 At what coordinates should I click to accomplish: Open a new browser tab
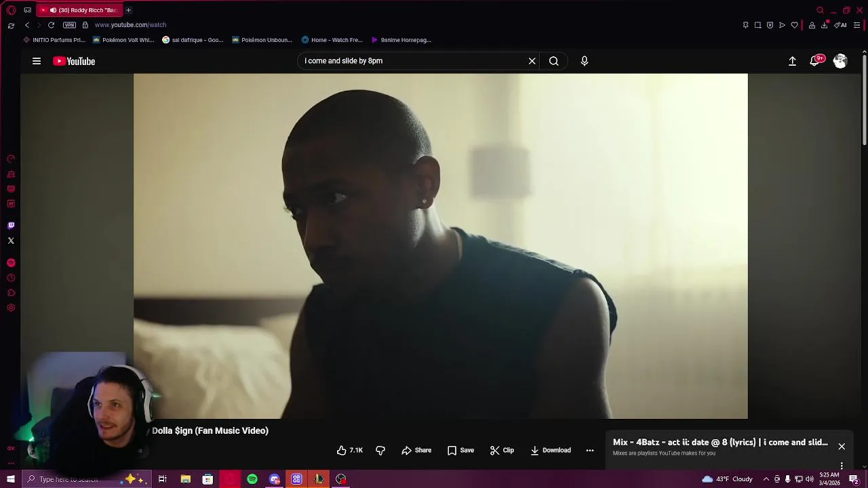(128, 10)
